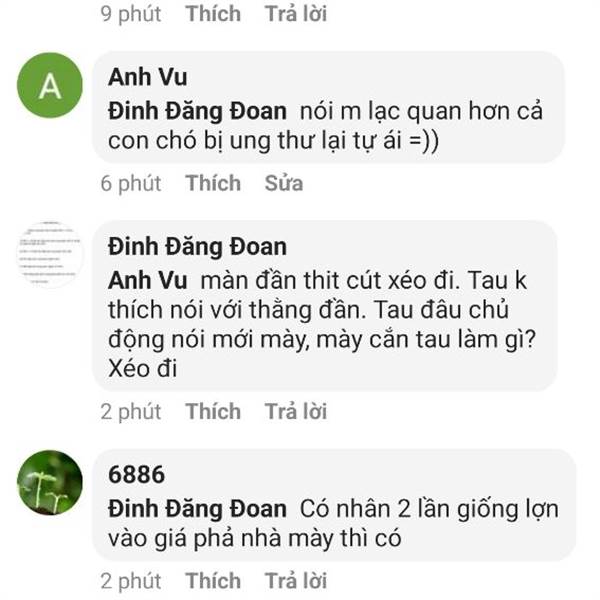This screenshot has width=600, height=600.
Task: Open the 6886 user's green sprout avatar
Action: pyautogui.click(x=50, y=483)
